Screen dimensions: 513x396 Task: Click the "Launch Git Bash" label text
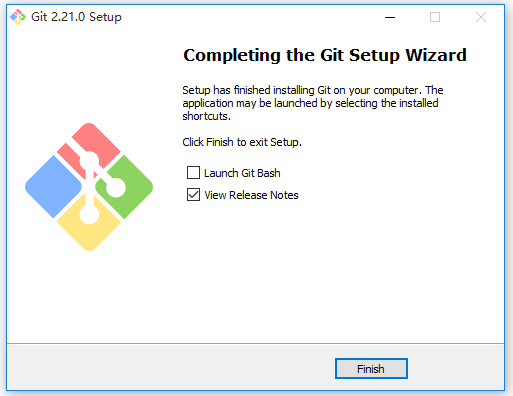(x=242, y=173)
